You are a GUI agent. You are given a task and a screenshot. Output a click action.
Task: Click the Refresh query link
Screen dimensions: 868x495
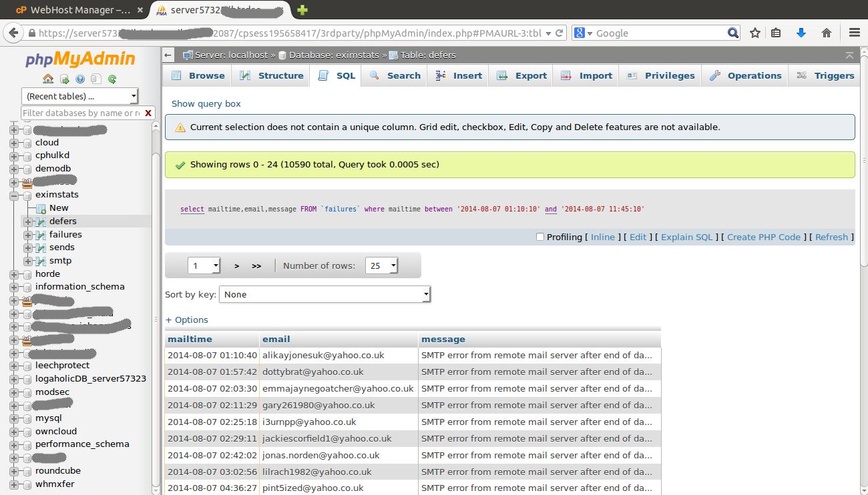click(831, 237)
